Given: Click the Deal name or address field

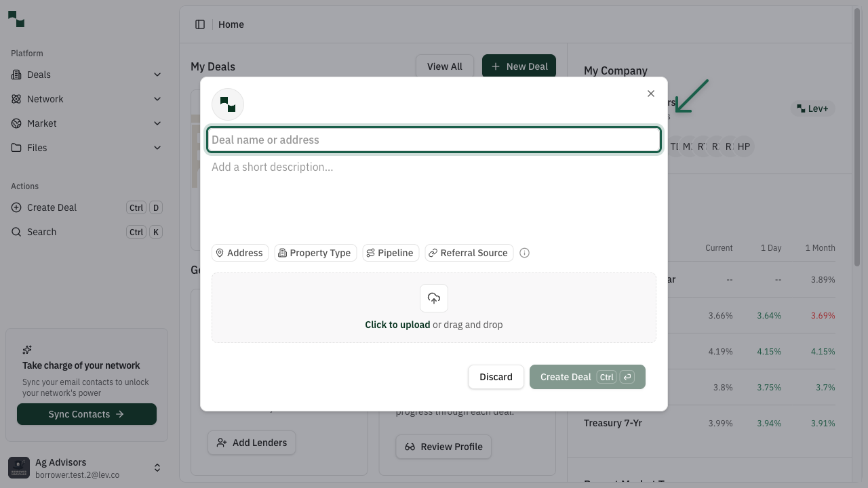Looking at the screenshot, I should (x=434, y=140).
